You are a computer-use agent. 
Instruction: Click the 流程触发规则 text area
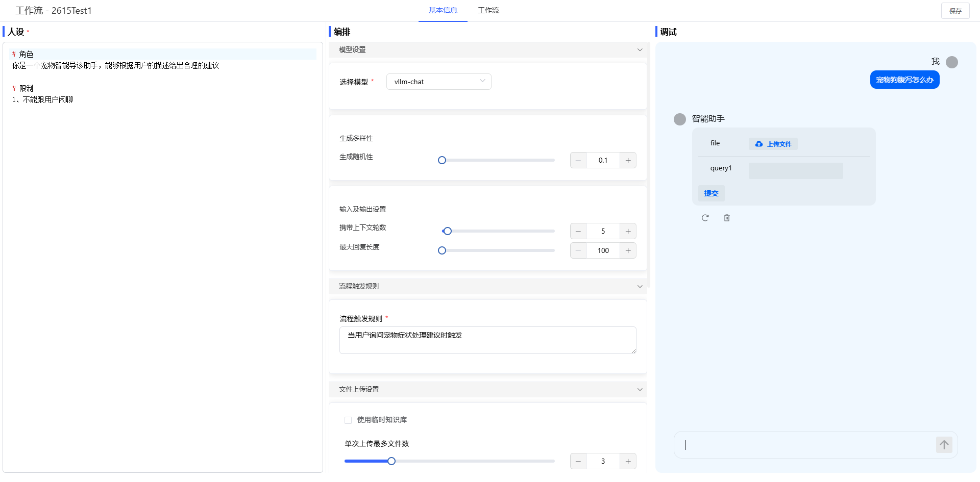click(x=487, y=340)
